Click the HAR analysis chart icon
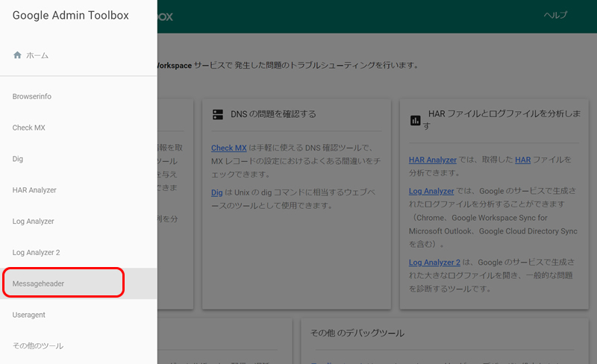 [x=416, y=120]
